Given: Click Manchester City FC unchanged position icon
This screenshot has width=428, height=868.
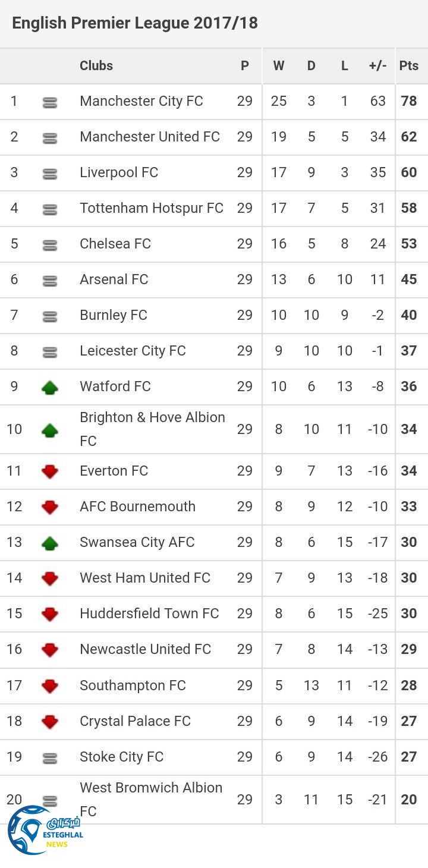Looking at the screenshot, I should point(50,102).
